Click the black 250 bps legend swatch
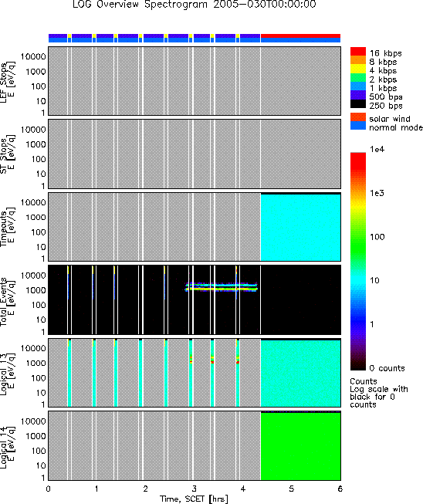Screen dimensions: 423x504 pyautogui.click(x=357, y=103)
